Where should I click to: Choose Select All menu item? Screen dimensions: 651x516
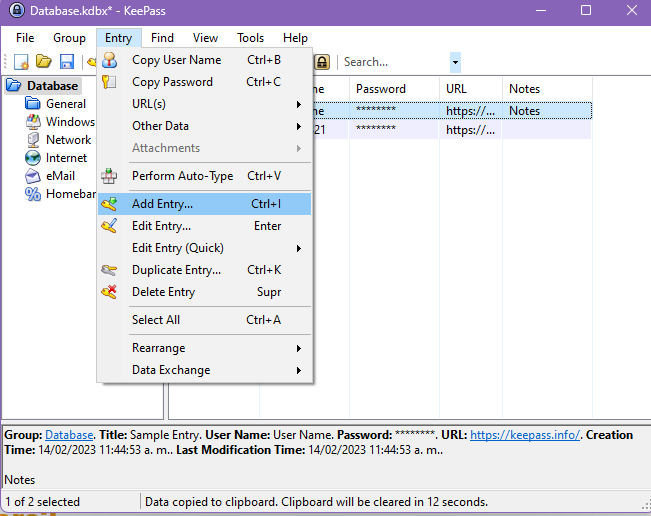205,320
